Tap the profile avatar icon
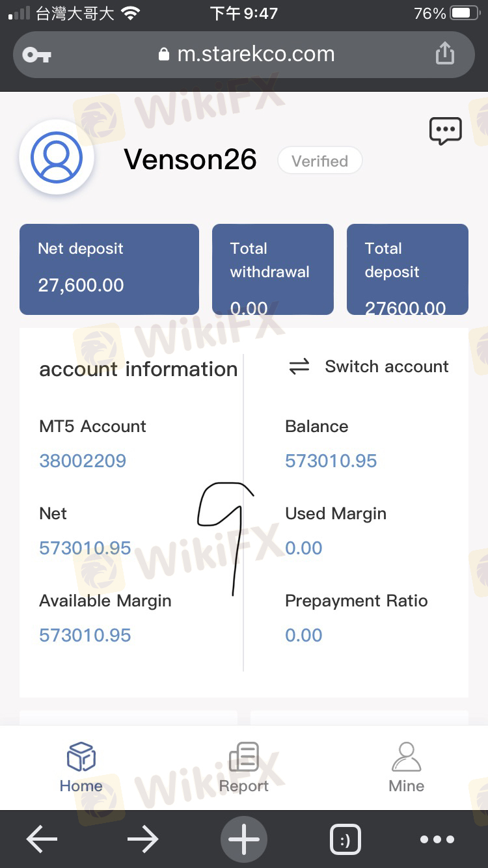The height and width of the screenshot is (868, 488). (x=57, y=157)
